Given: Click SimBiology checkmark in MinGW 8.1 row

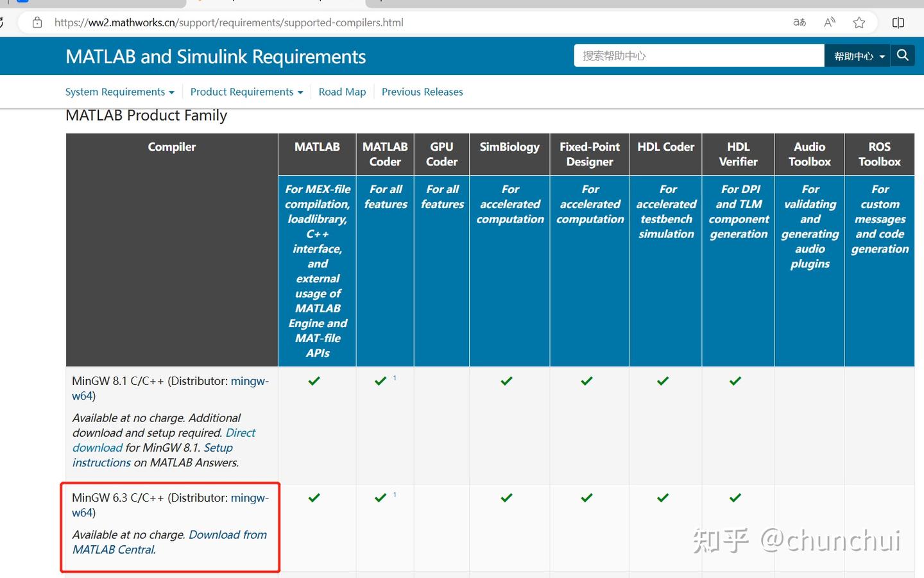Looking at the screenshot, I should 506,381.
